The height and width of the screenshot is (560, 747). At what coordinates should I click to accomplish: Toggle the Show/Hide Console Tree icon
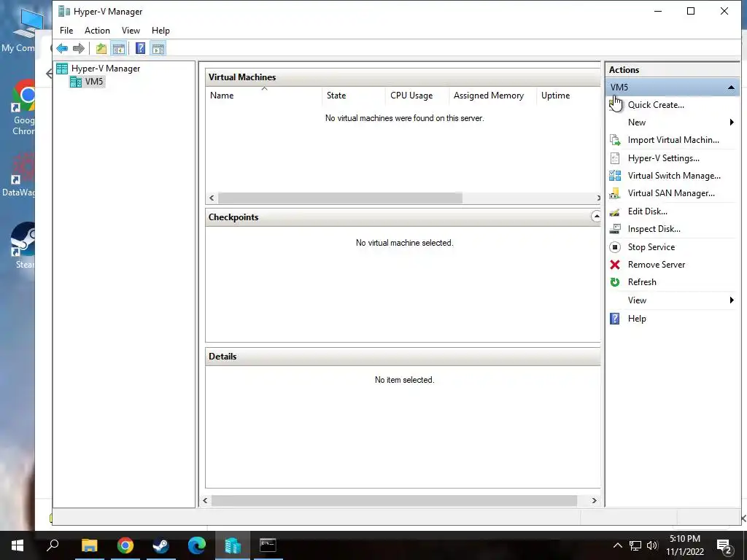[118, 48]
